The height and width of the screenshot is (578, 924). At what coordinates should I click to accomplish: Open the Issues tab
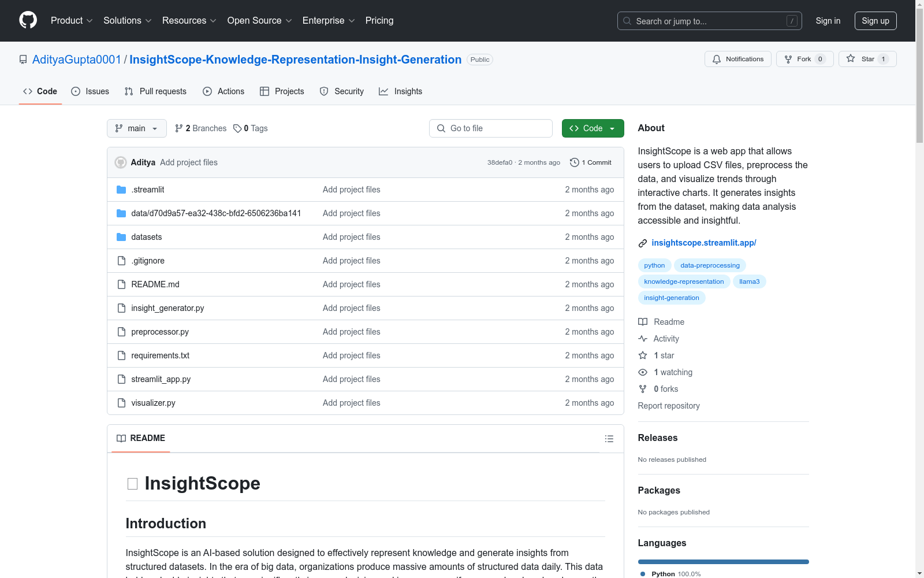(90, 91)
